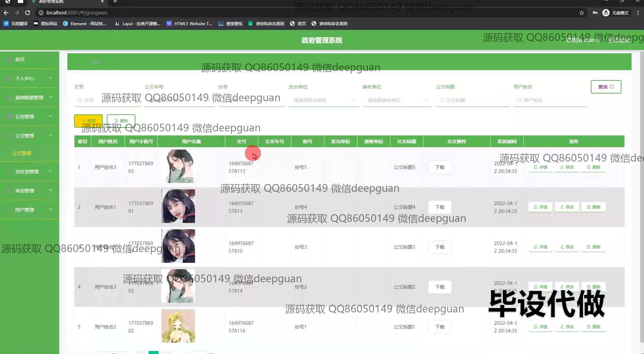644x354 pixels.
Task: Expand the 个人中心 sidebar menu
Action: 30,78
